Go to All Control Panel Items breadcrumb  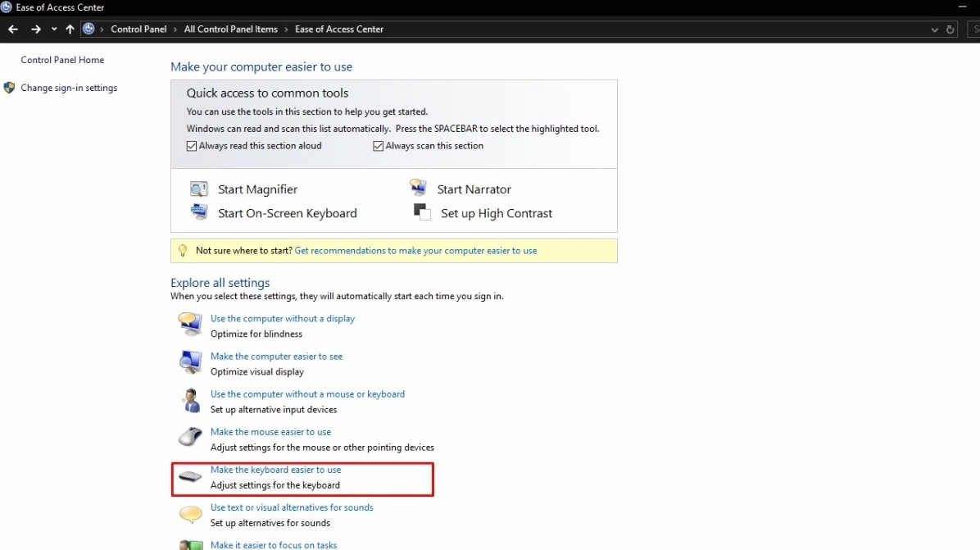point(230,30)
